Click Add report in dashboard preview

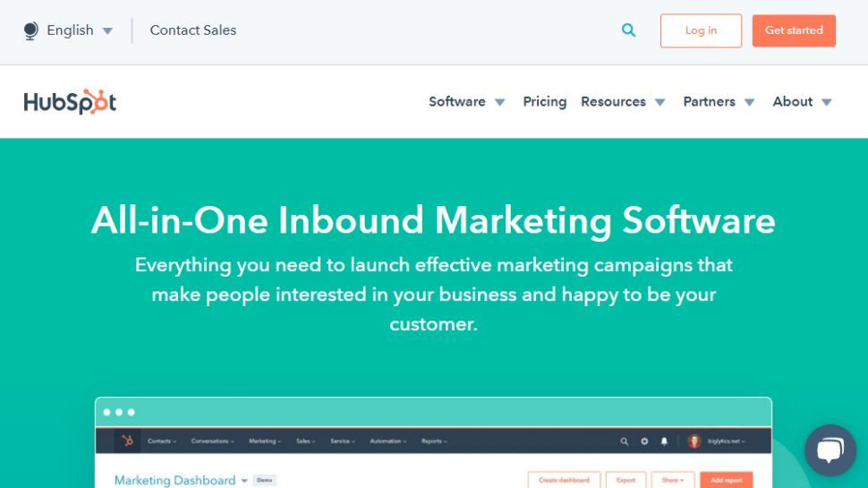(726, 480)
